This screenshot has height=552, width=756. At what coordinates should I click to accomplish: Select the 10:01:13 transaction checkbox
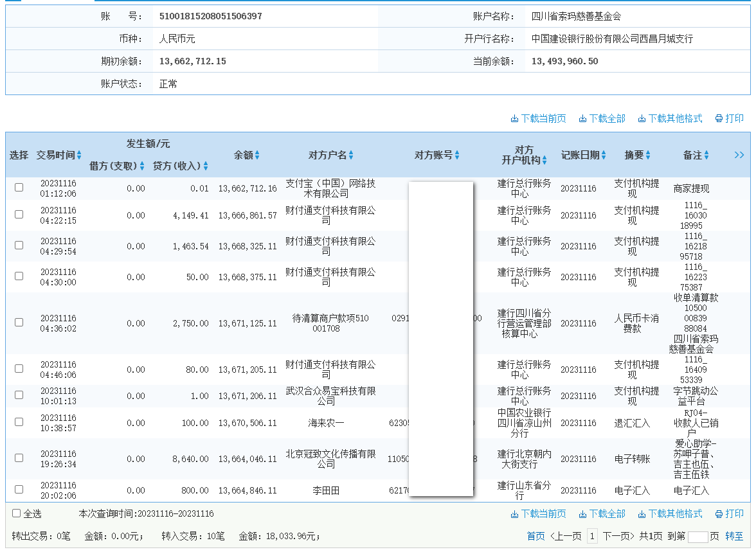click(19, 395)
